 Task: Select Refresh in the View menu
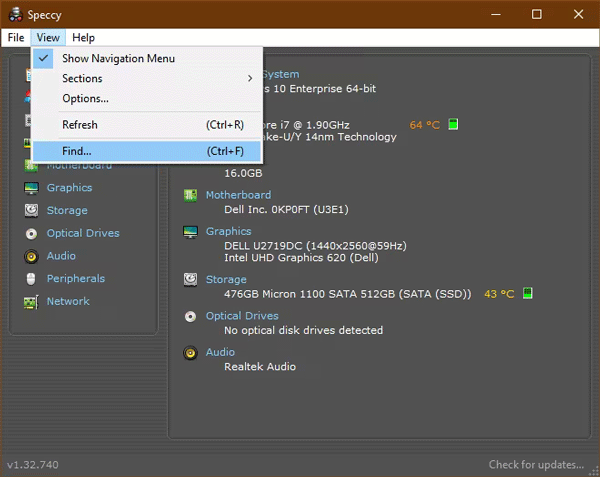[80, 125]
